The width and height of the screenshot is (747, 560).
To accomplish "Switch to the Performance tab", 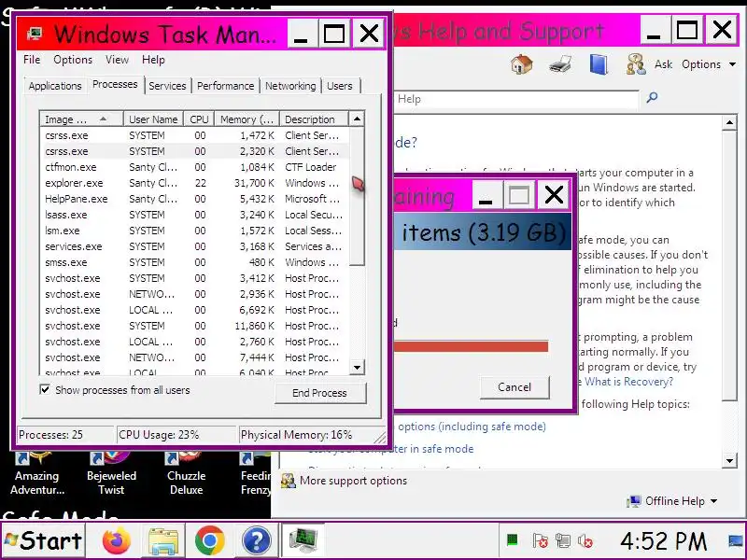I will pyautogui.click(x=225, y=86).
